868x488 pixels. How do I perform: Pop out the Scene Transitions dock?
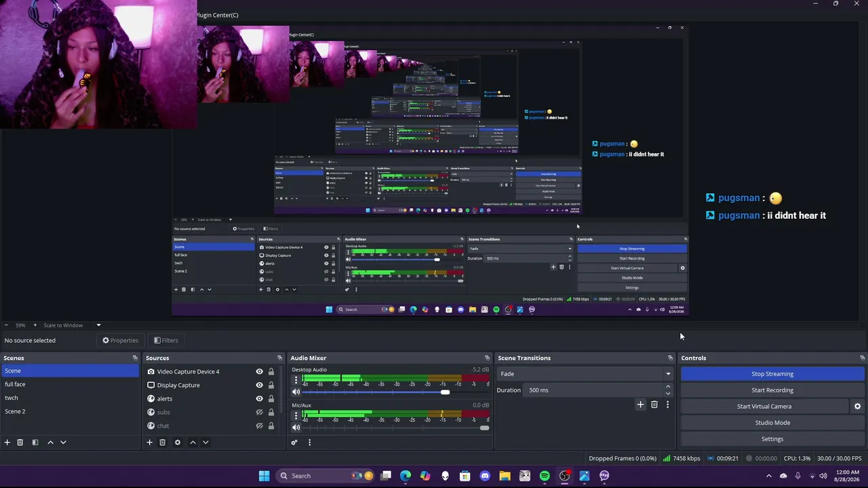(671, 358)
